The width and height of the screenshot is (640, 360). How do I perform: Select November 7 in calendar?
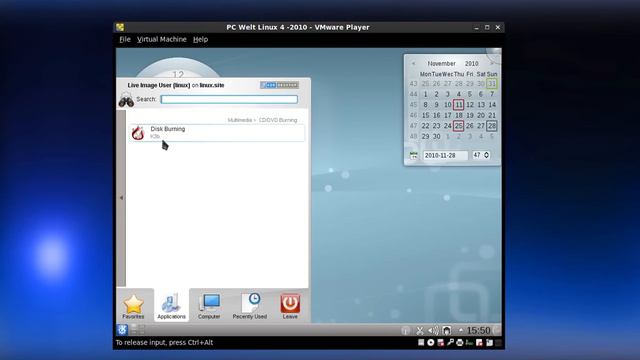[x=492, y=94]
